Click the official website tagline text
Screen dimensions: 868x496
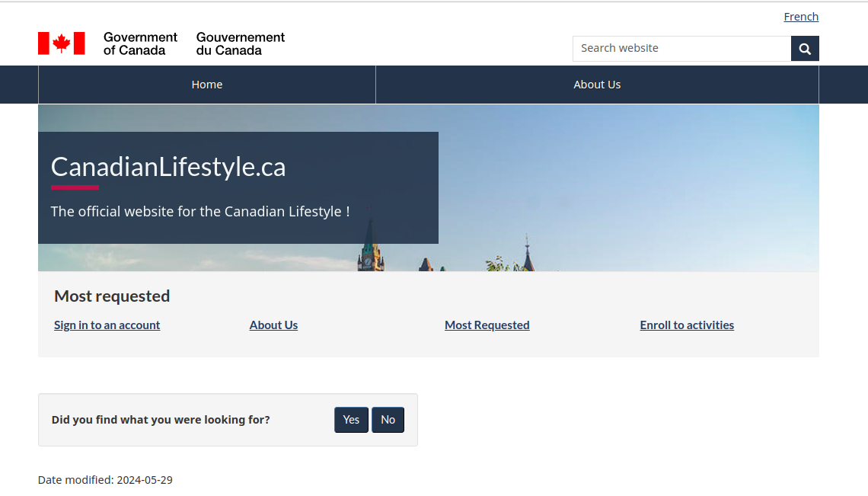199,212
